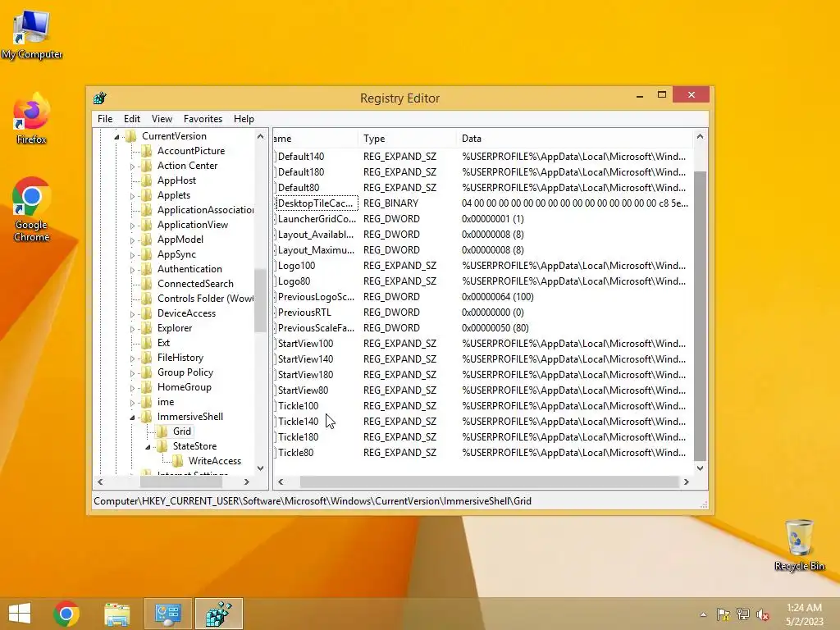The height and width of the screenshot is (630, 840).
Task: Click the values pane scroll right arrow
Action: 687,482
